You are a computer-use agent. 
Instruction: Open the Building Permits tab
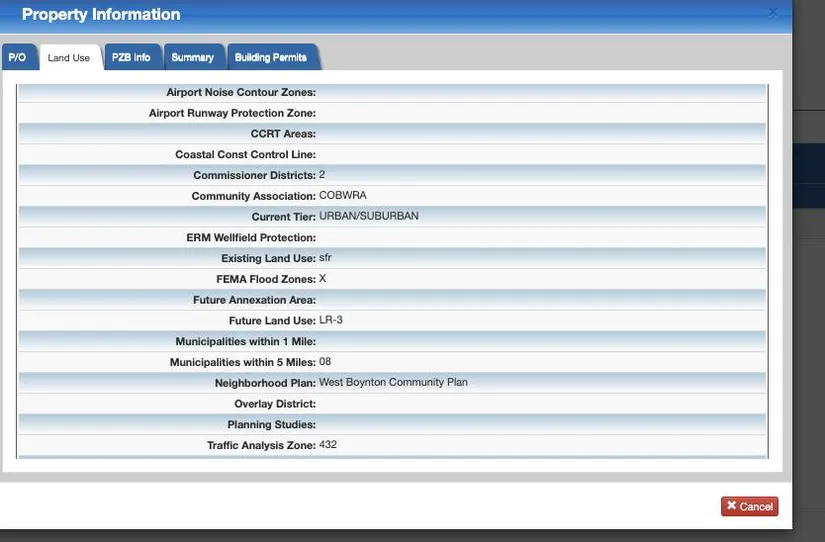[x=271, y=58]
